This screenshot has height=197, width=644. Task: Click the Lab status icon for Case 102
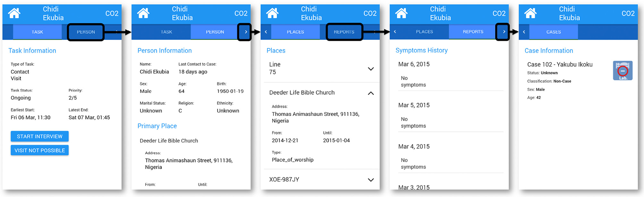pos(623,71)
